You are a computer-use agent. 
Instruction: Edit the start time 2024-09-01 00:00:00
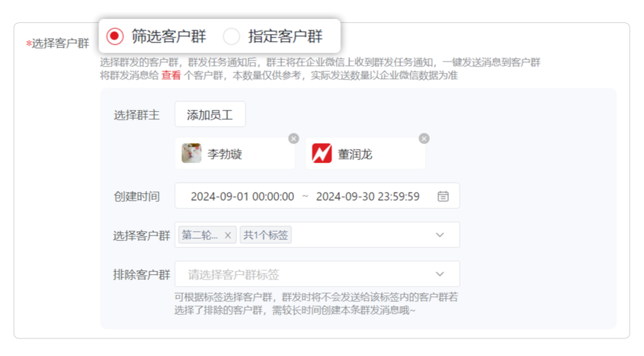click(x=242, y=196)
